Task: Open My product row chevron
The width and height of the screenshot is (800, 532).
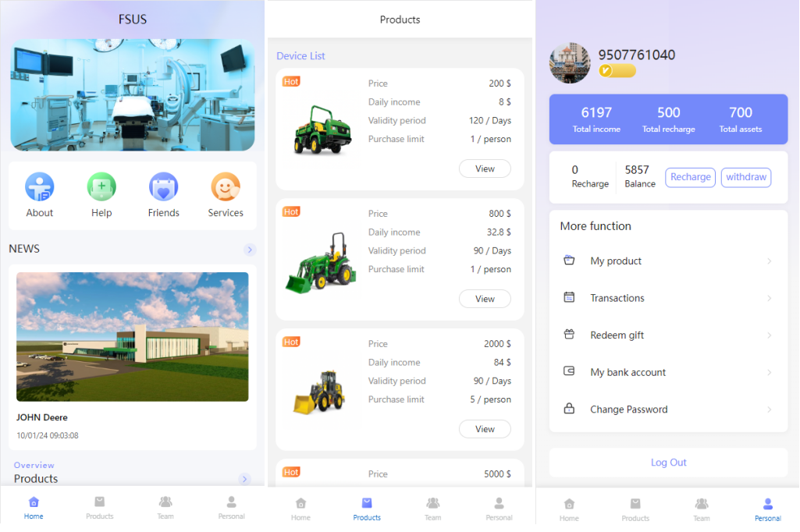Action: coord(769,261)
